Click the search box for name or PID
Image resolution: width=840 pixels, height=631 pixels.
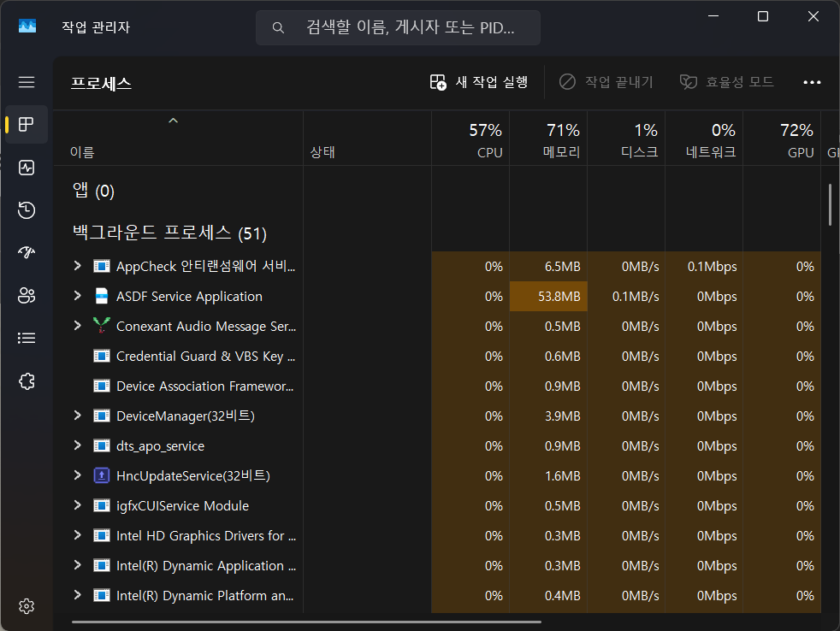click(398, 27)
